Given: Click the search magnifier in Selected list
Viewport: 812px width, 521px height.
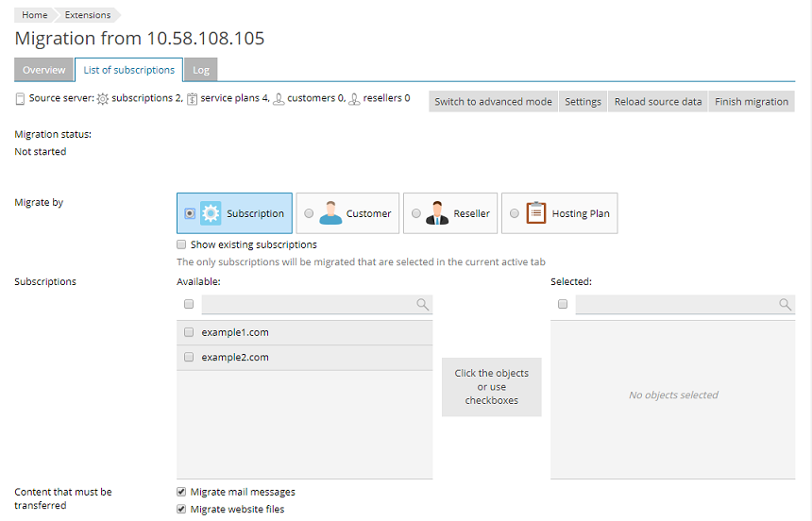Looking at the screenshot, I should [785, 305].
